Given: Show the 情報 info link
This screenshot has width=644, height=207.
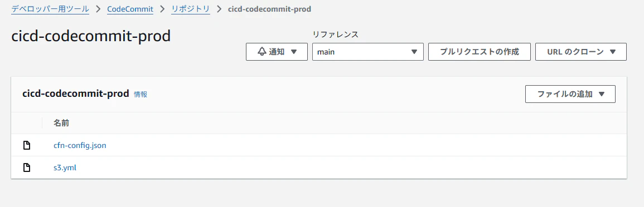Looking at the screenshot, I should [x=141, y=94].
